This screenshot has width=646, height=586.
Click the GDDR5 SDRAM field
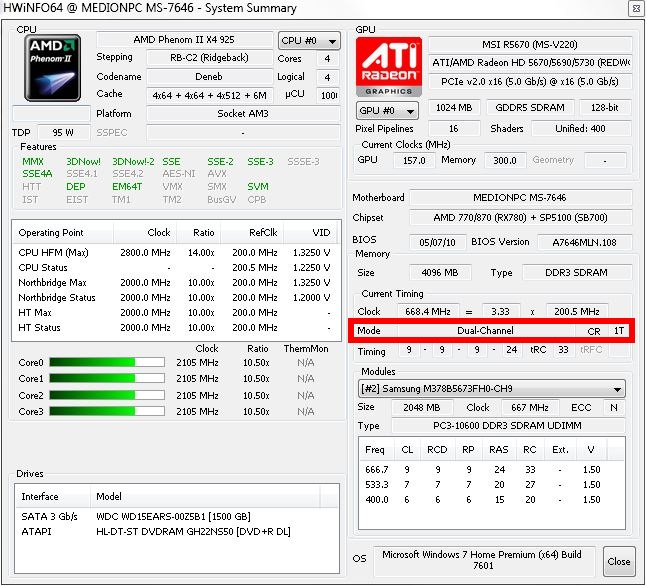pos(530,107)
